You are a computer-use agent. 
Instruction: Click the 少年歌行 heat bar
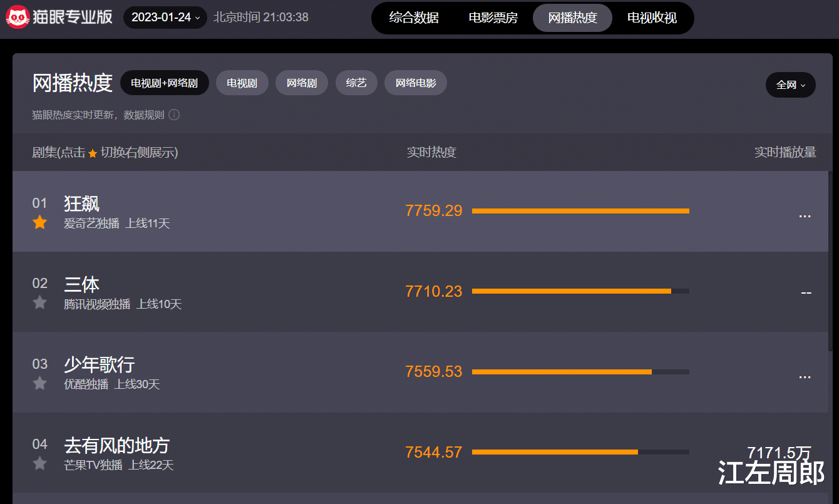click(x=580, y=371)
